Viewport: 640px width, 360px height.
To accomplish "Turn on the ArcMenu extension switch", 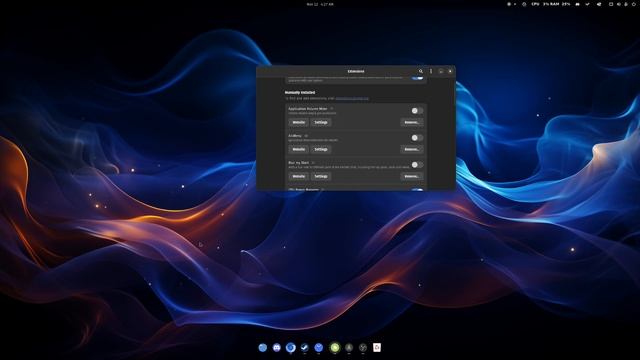I will (417, 138).
